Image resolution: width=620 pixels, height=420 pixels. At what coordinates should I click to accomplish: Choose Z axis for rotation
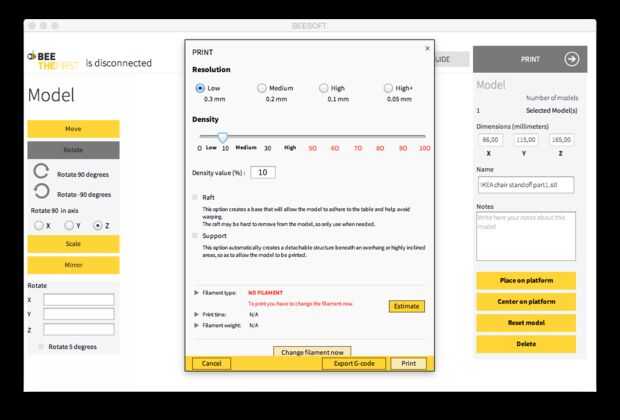pos(97,225)
